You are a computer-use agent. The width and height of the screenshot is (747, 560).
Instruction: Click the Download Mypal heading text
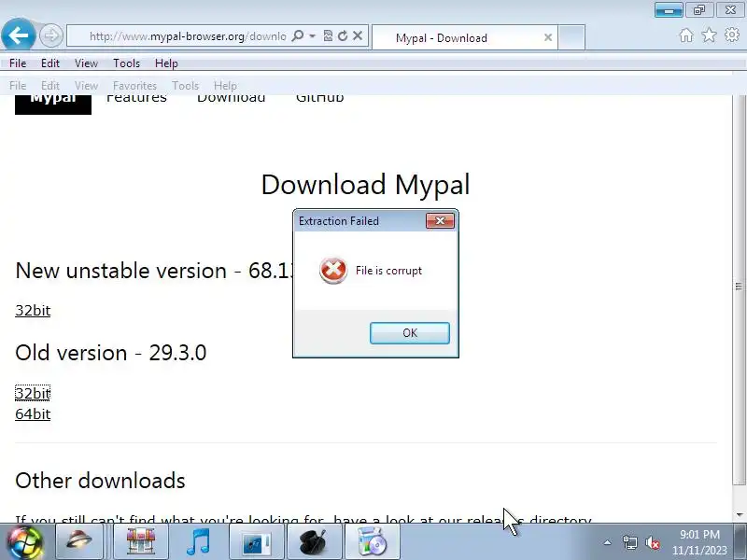click(x=365, y=184)
